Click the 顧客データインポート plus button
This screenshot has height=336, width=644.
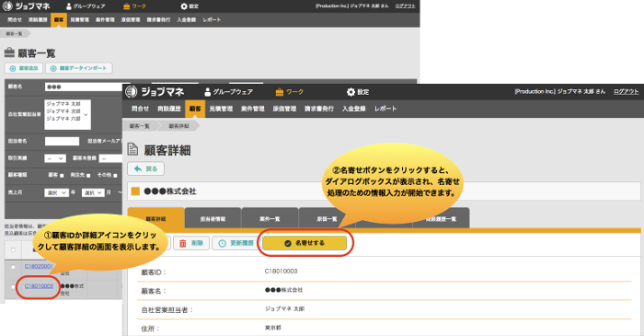79,68
